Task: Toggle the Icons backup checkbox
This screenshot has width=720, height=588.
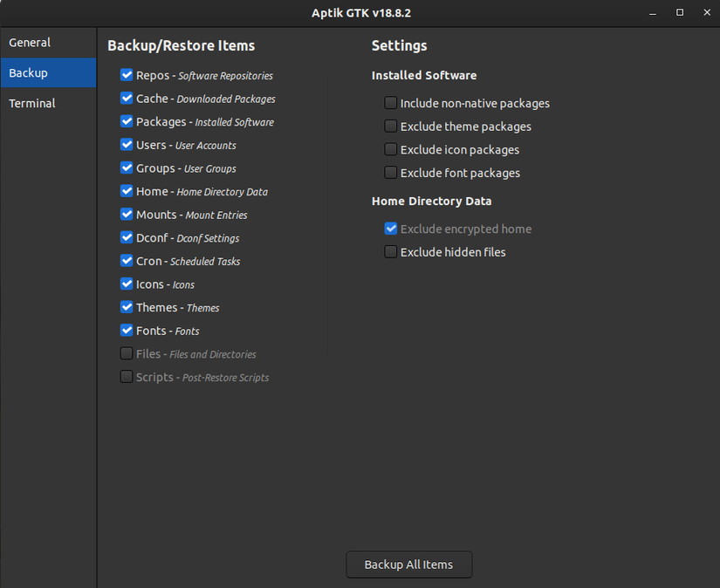Action: 127,284
